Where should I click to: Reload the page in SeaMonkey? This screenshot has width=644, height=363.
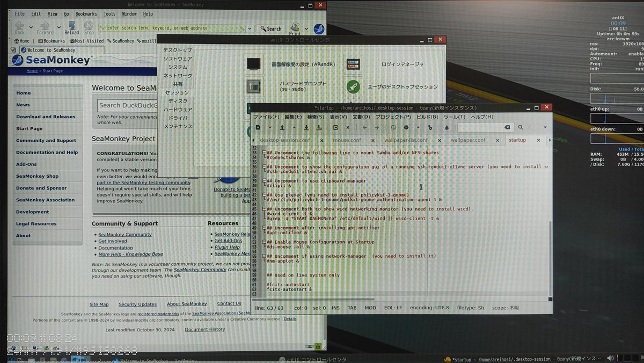coord(71,28)
